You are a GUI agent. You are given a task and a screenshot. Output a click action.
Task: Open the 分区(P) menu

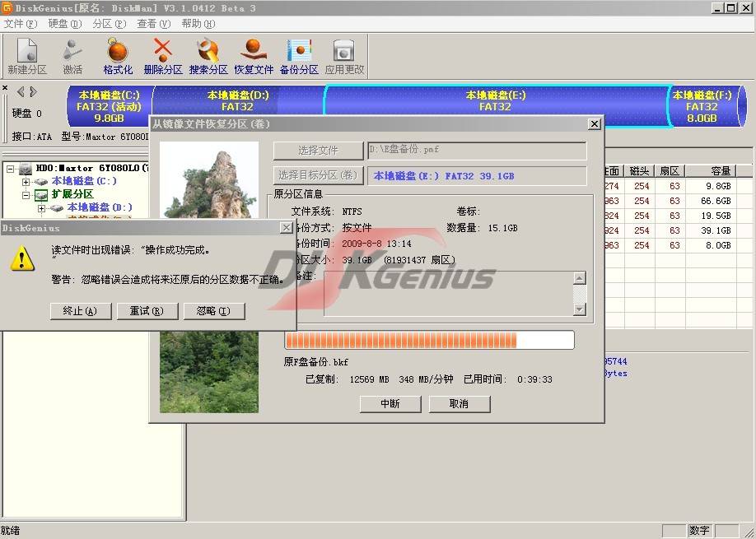(x=110, y=24)
